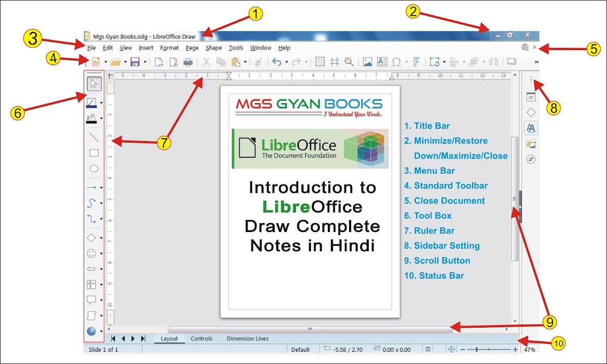The image size is (607, 364).
Task: Choose the Fill Color bucket tool
Action: coord(92,119)
